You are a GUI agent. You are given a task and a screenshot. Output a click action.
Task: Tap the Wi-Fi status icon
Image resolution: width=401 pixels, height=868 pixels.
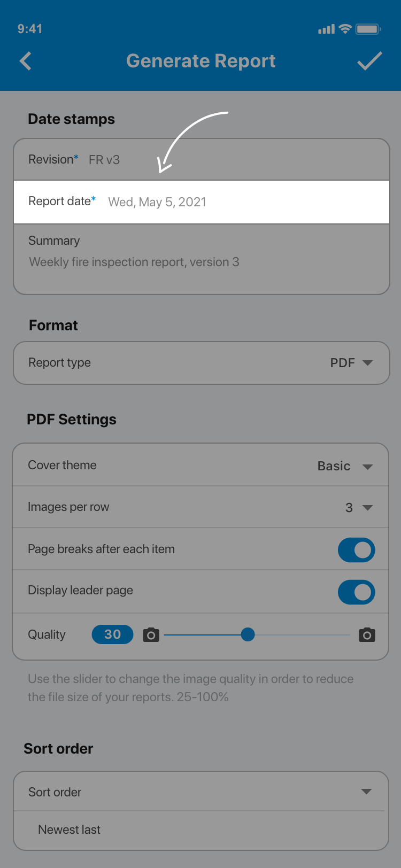(x=345, y=29)
